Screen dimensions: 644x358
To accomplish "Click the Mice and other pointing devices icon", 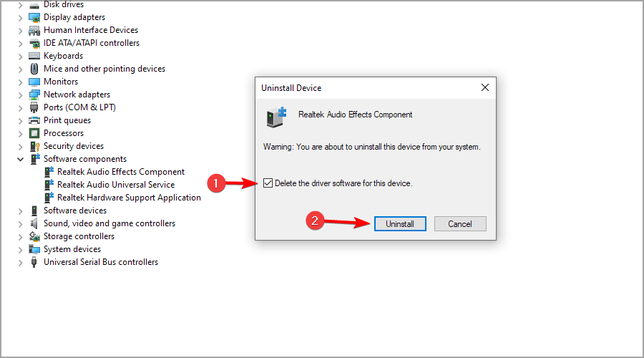I will coord(34,69).
